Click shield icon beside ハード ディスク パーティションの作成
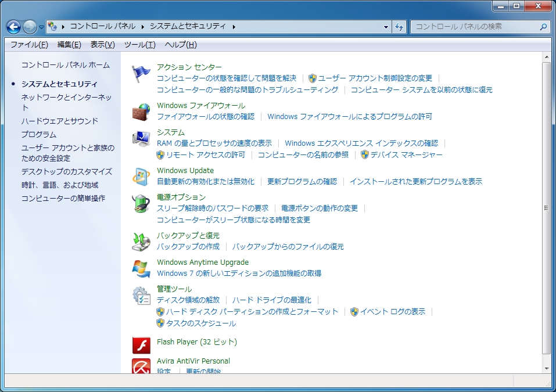This screenshot has height=392, width=556. pyautogui.click(x=160, y=311)
